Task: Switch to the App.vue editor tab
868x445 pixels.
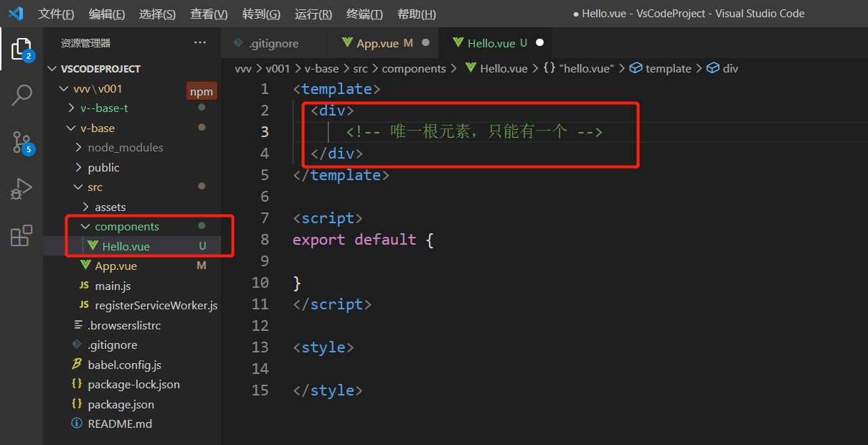Action: (x=384, y=43)
